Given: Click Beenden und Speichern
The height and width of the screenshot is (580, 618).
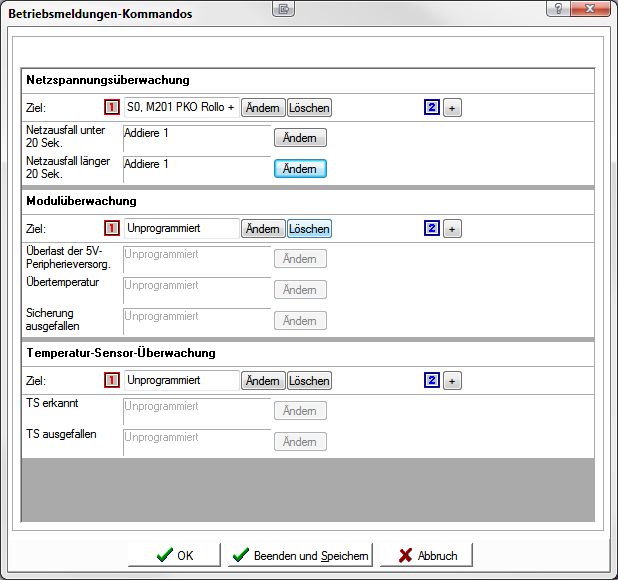Looking at the screenshot, I should point(299,556).
